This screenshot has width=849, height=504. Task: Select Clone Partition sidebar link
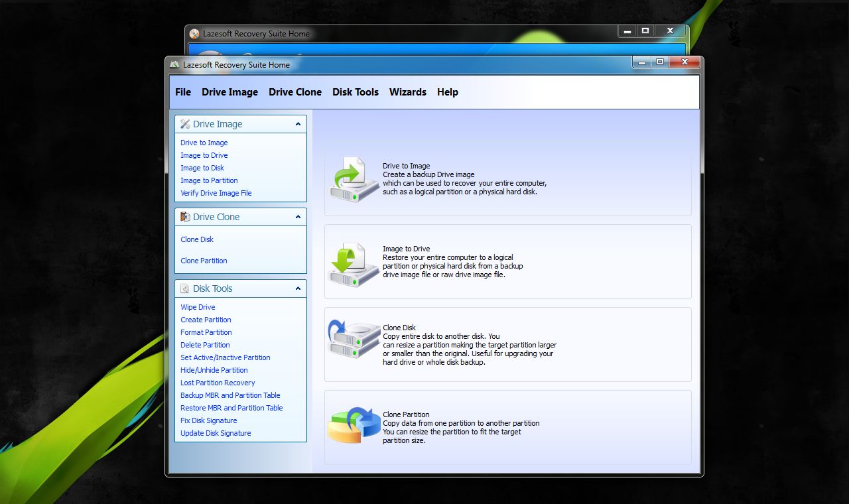(x=204, y=261)
